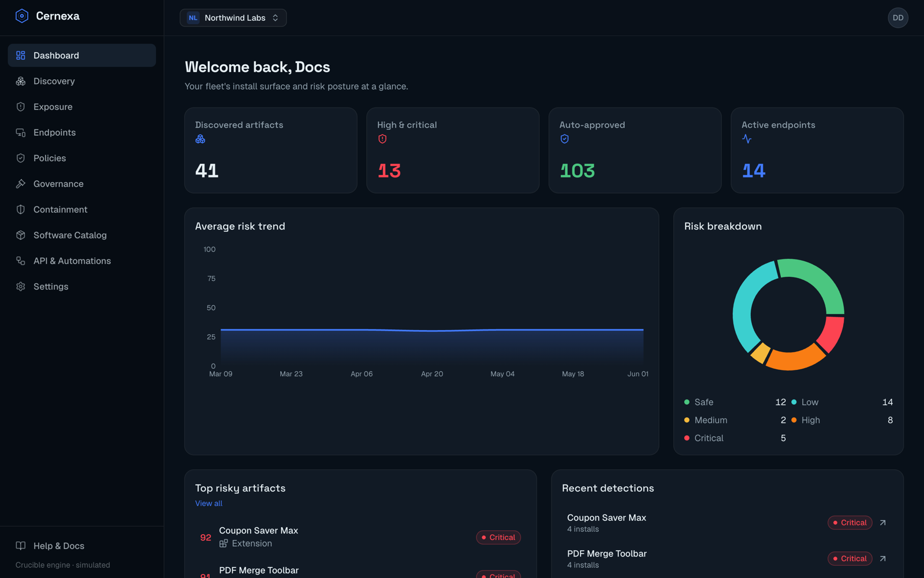
Task: Open Settings from the sidebar
Action: click(82, 287)
